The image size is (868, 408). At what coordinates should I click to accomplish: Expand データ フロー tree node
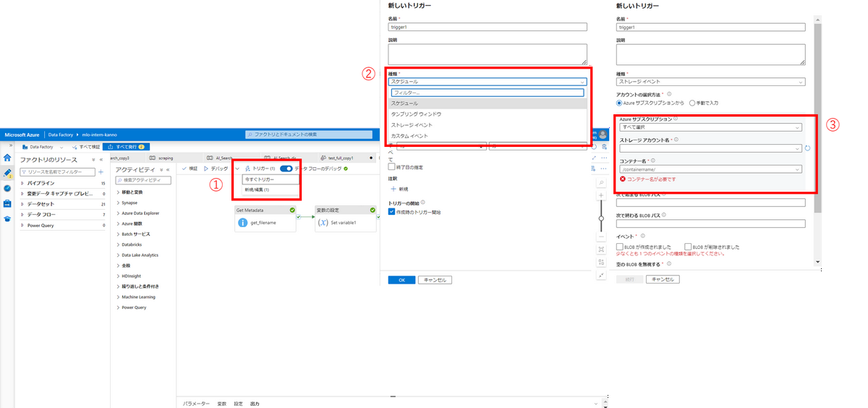click(22, 215)
